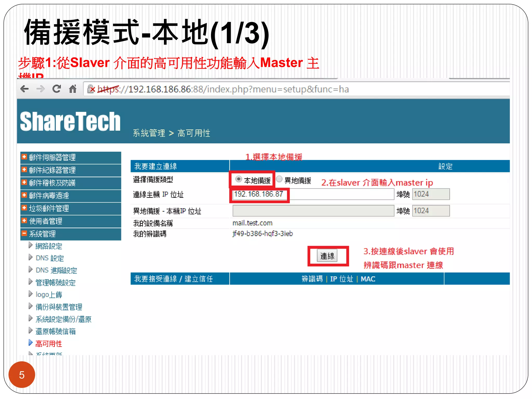This screenshot has height=399, width=532.
Task: Click 系統管理 breadcrumb link
Action: (149, 133)
